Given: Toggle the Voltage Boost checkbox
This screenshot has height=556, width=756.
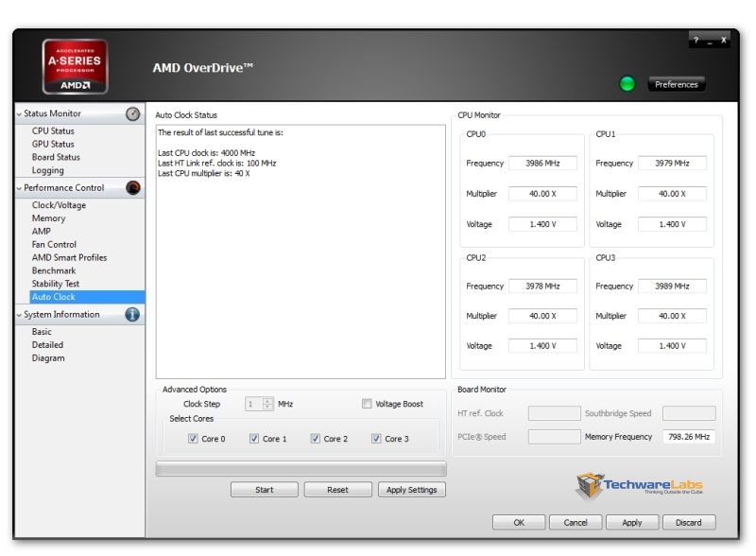Looking at the screenshot, I should [367, 404].
